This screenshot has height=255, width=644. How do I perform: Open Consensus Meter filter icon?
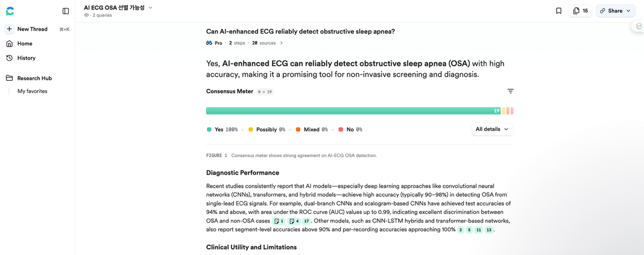(x=510, y=91)
